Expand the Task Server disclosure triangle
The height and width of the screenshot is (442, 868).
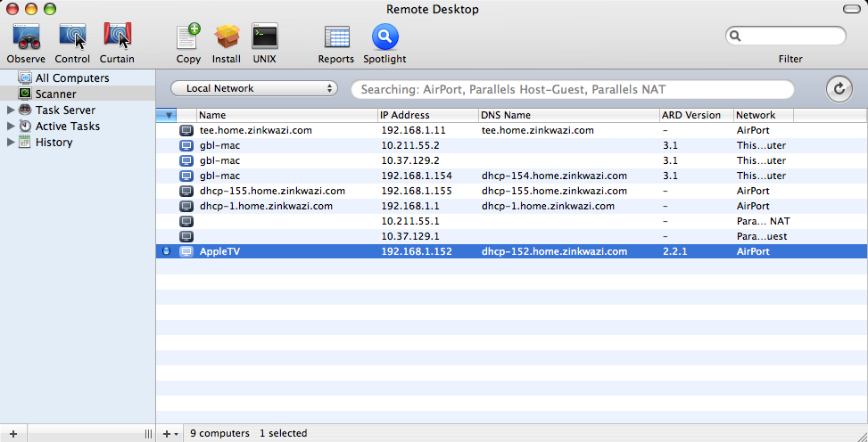click(x=11, y=110)
